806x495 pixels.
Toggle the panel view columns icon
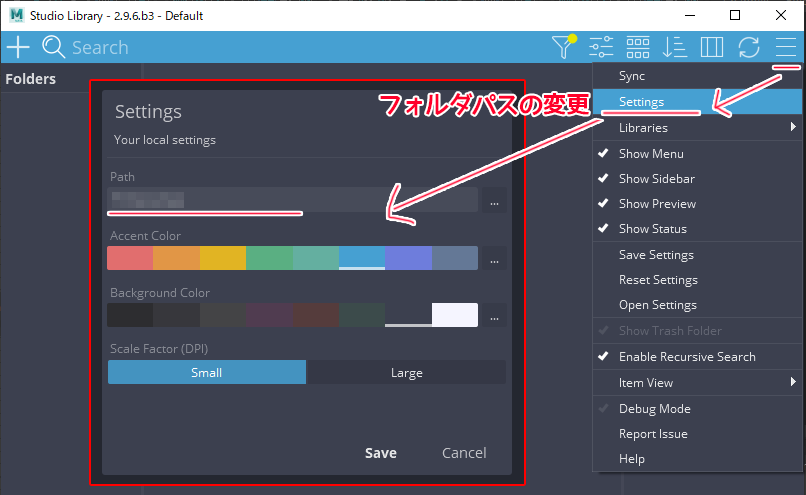711,47
